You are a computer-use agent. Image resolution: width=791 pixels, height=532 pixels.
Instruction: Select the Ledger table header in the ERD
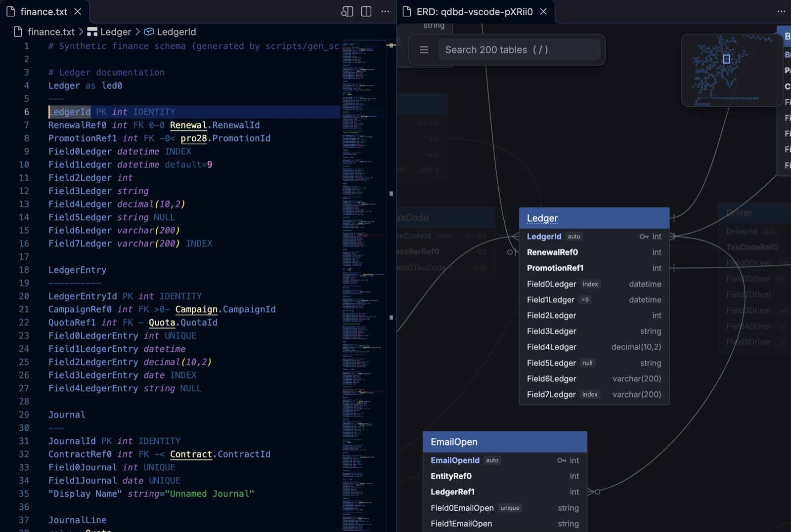tap(594, 218)
